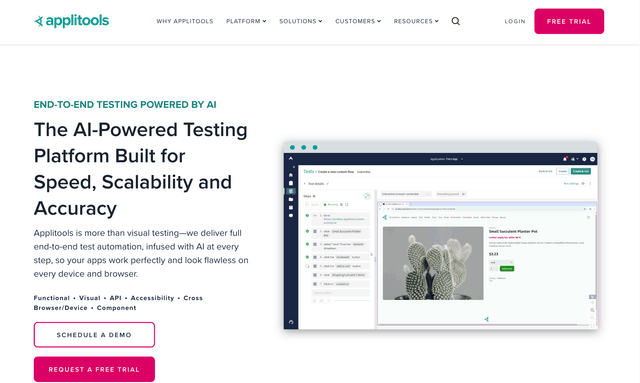This screenshot has width=640, height=383.
Task: Click 'The AI-Powered Testing Platform' headline
Action: pos(140,169)
